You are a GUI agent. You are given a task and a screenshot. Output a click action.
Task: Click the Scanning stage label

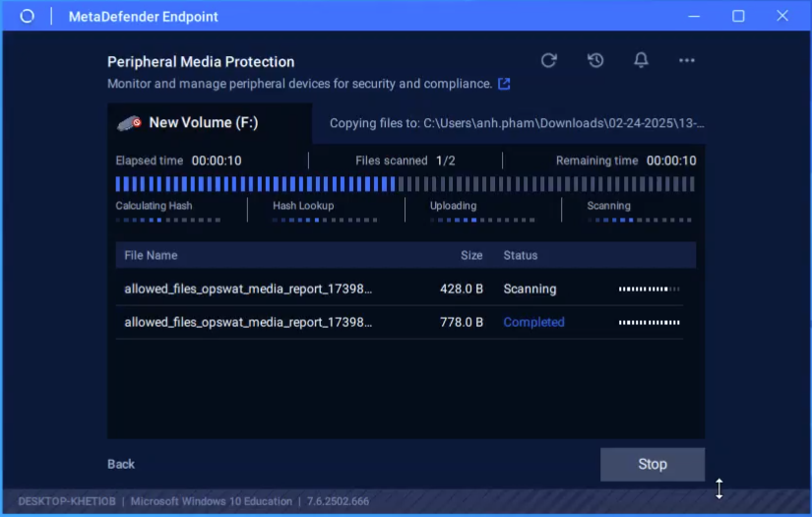click(x=609, y=206)
